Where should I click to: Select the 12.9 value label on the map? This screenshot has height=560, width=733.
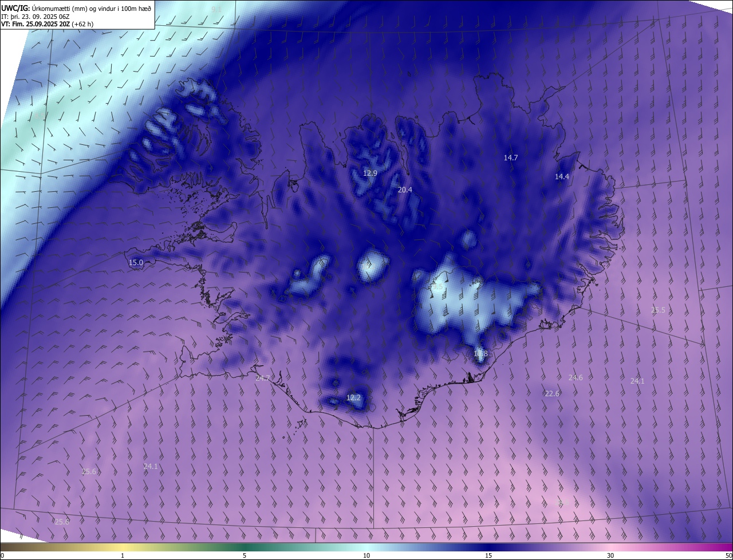pos(371,173)
